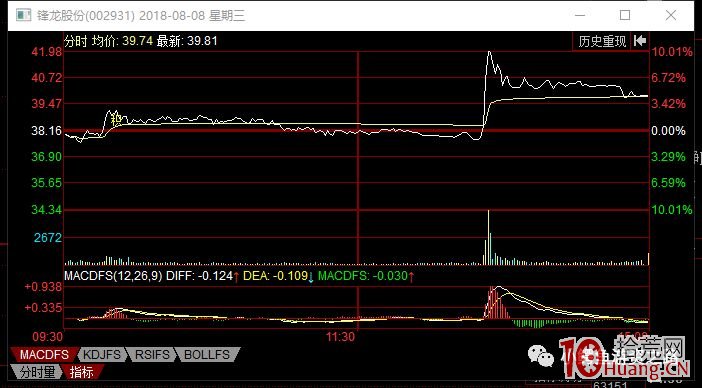Click the MACDFS: -0.030 value
The image size is (702, 388).
point(363,276)
